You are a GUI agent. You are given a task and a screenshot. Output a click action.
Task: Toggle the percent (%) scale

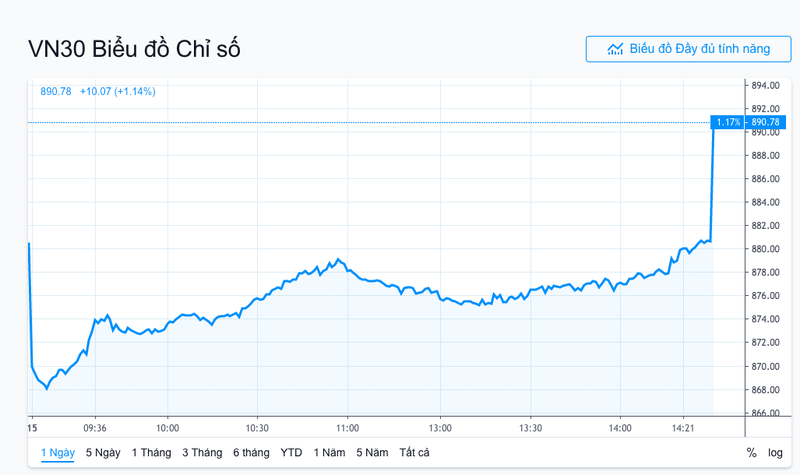point(750,452)
